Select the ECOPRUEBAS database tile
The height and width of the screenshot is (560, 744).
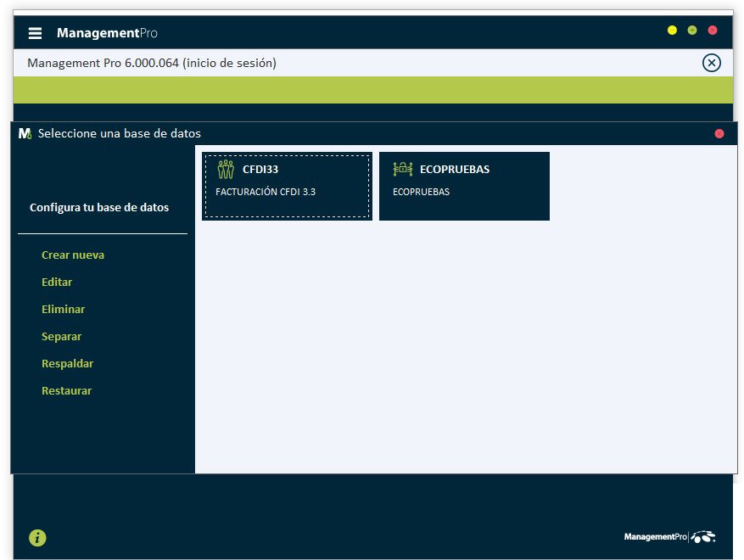click(x=464, y=186)
